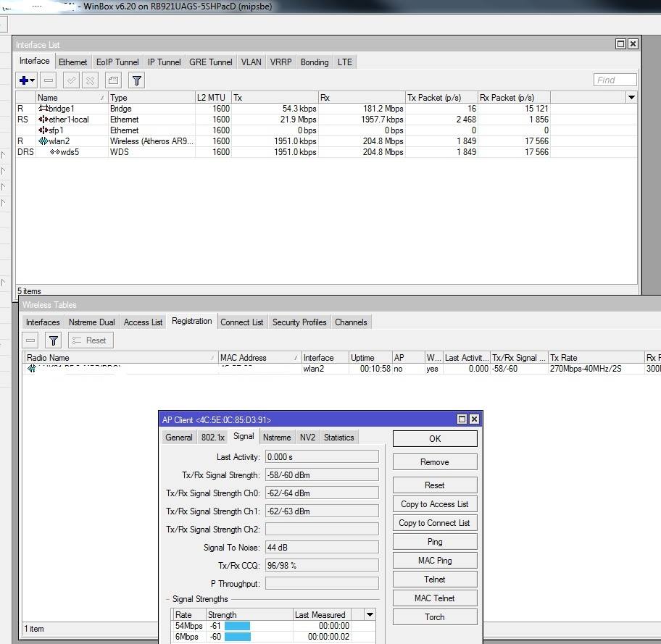Sort Registration table by MAC Address column
The image size is (661, 644).
pyautogui.click(x=259, y=357)
